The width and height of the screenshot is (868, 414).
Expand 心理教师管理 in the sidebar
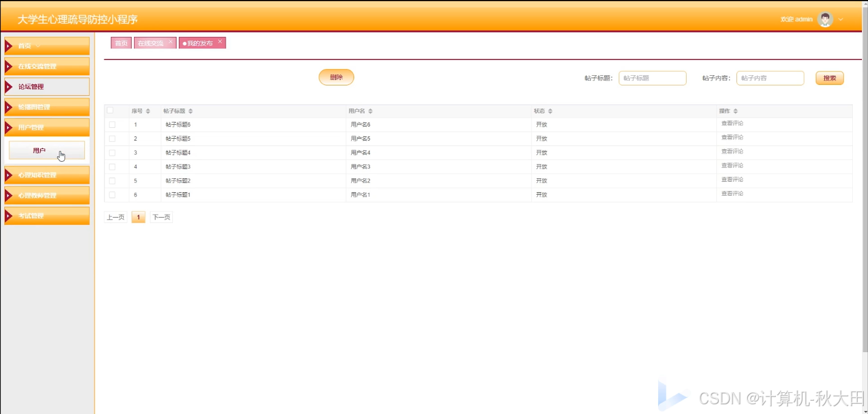(x=47, y=196)
